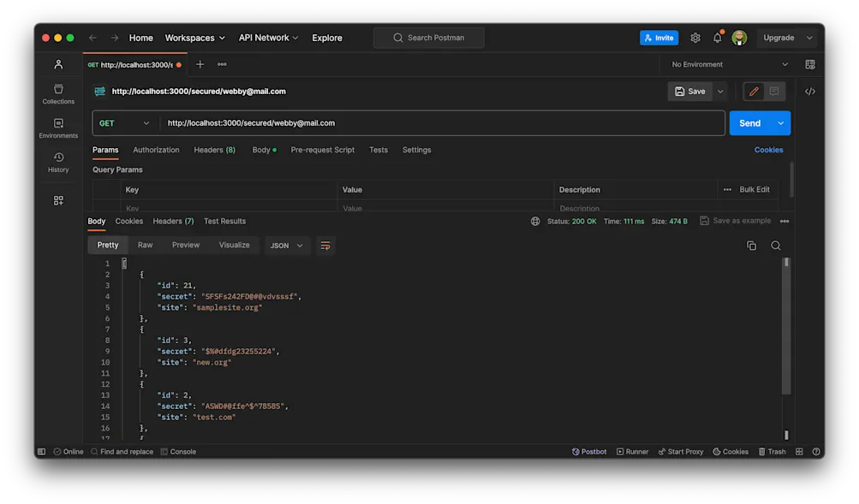The width and height of the screenshot is (859, 504).
Task: Open the Pre-request Script tab
Action: coord(322,150)
